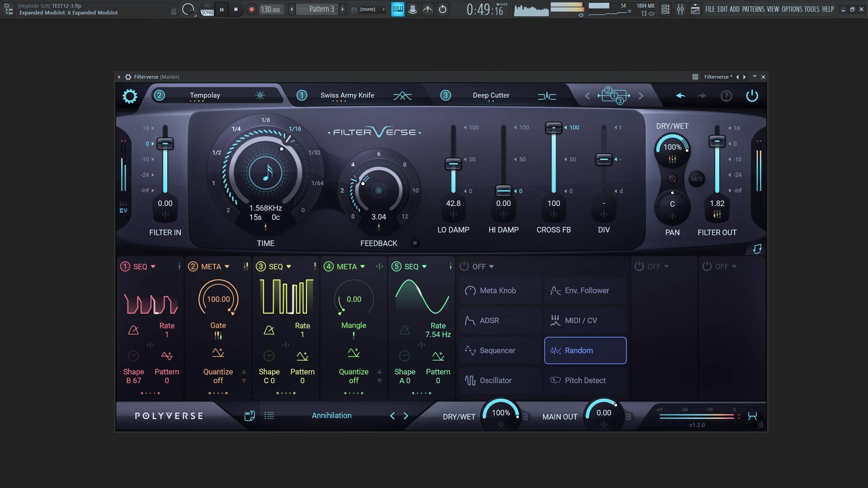
Task: Click the music note sync icon in TIME knob
Action: click(x=266, y=173)
